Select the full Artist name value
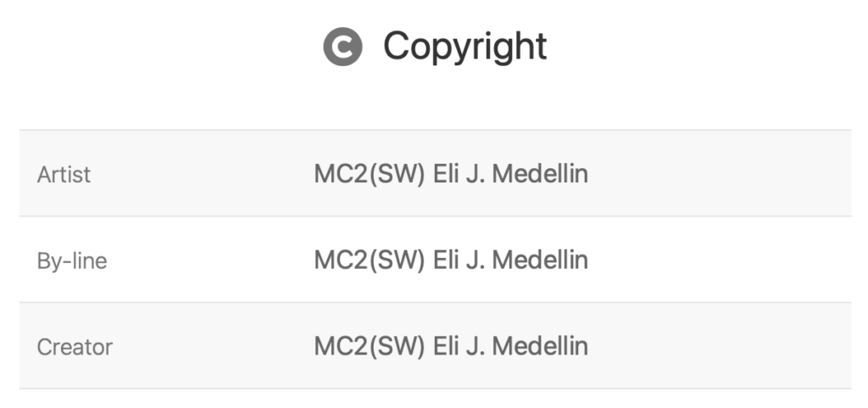 click(x=451, y=174)
